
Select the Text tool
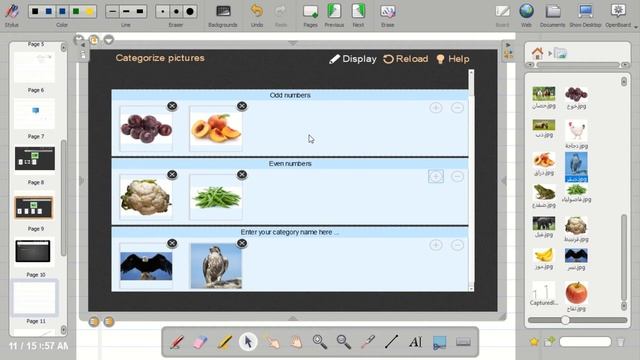(x=416, y=342)
